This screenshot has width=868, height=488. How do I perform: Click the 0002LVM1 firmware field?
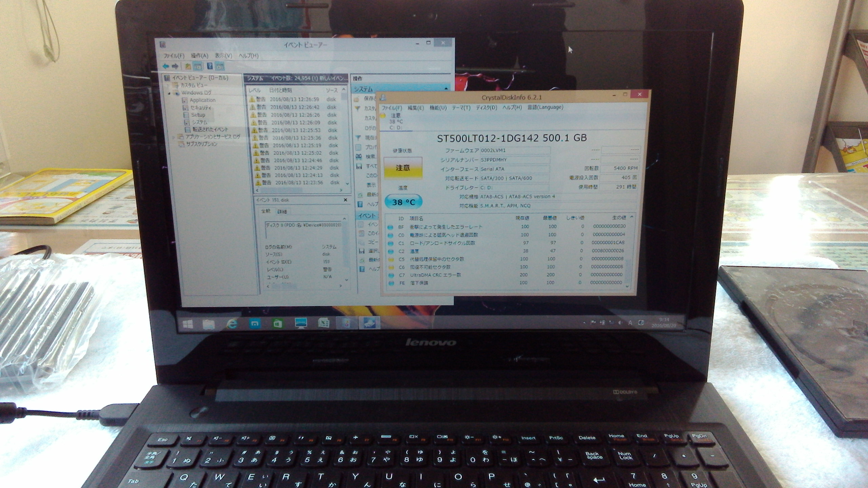point(515,150)
